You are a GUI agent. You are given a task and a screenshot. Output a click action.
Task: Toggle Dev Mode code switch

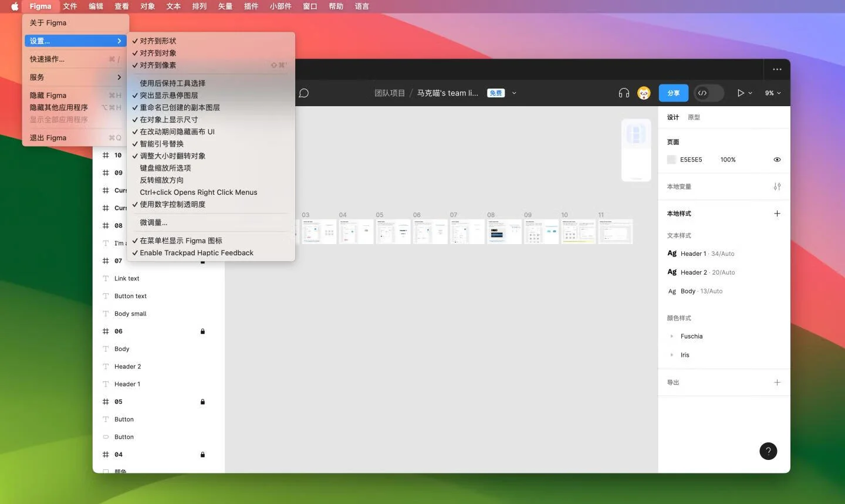[708, 93]
